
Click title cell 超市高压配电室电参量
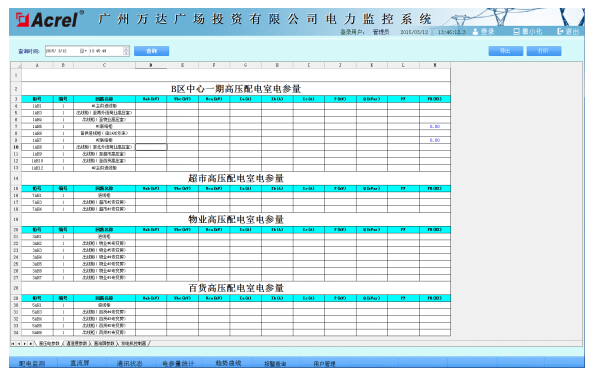point(236,178)
